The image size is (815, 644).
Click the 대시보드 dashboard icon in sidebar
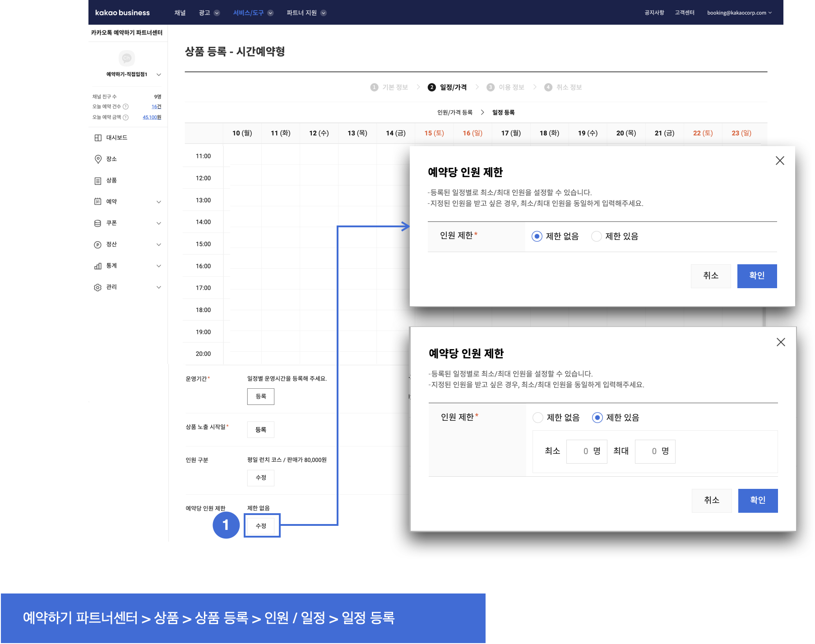point(98,138)
